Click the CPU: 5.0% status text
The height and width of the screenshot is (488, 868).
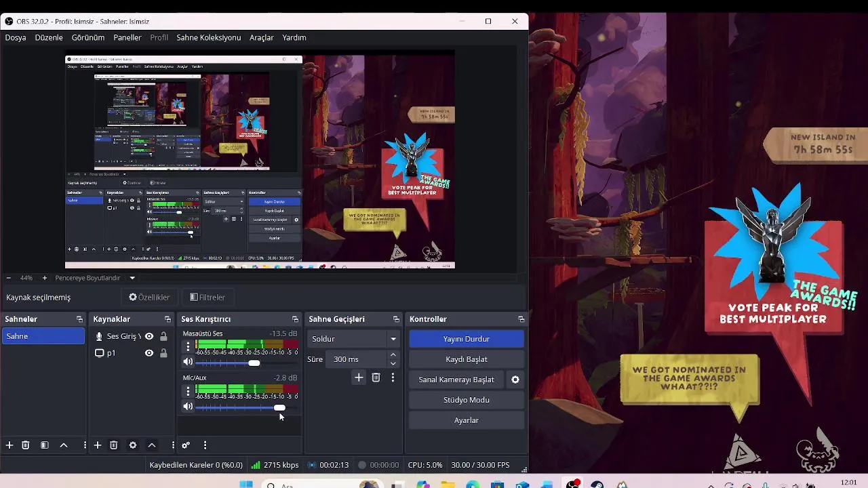pos(425,465)
